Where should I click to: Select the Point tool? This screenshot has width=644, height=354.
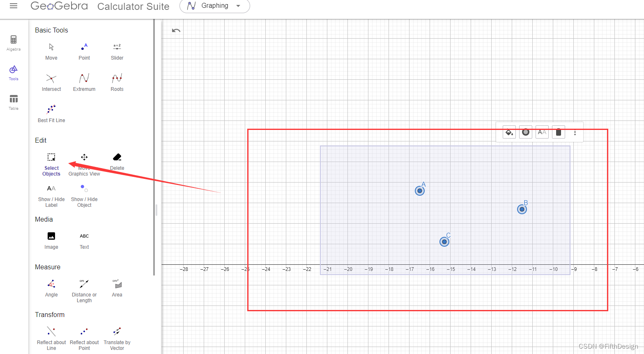(84, 51)
